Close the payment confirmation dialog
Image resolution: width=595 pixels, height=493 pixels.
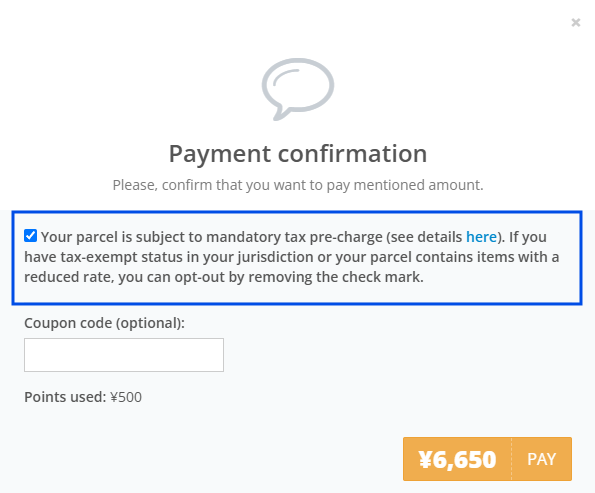point(576,23)
